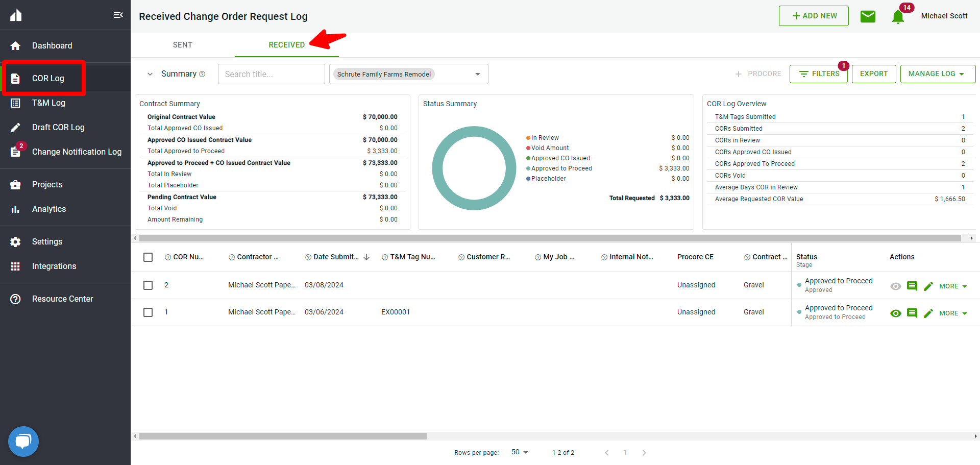
Task: Open MORE menu for COR 2
Action: point(953,286)
